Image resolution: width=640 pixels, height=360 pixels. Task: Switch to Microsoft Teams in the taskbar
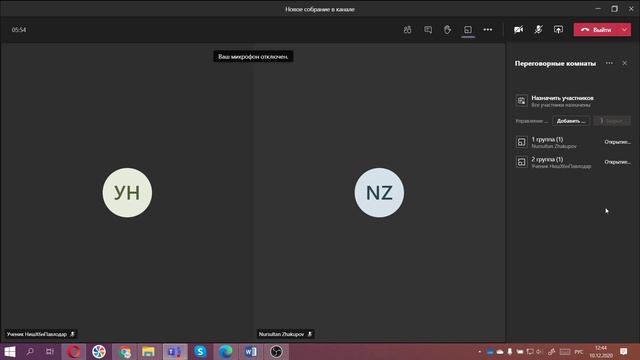point(175,351)
